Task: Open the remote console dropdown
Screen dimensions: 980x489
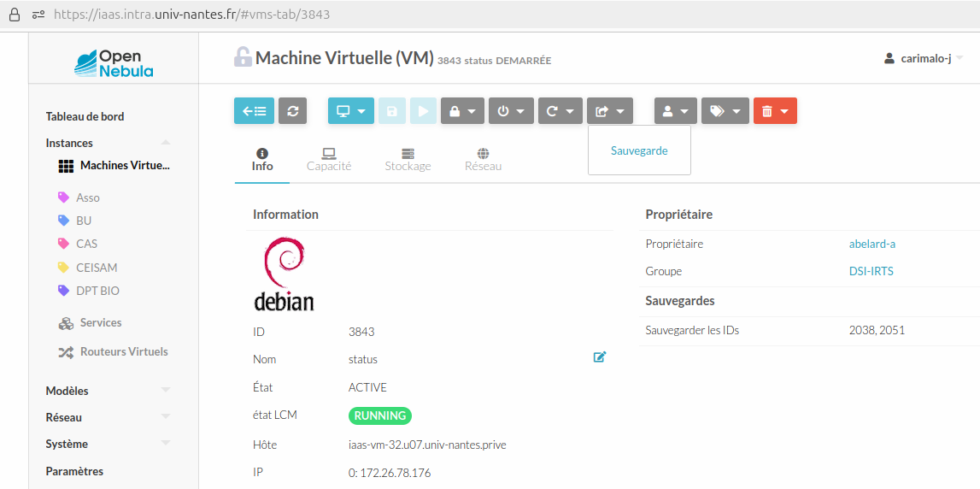Action: pos(350,111)
